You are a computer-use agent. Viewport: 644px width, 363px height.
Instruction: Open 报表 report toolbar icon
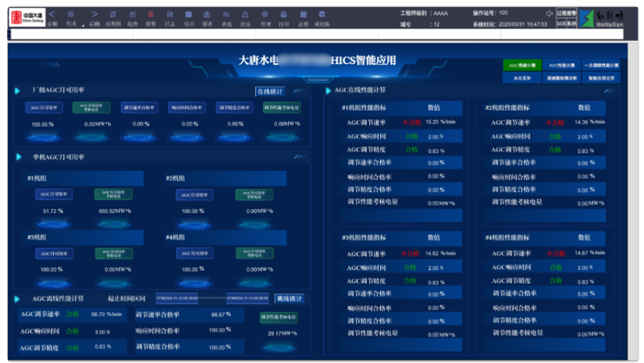coord(208,18)
